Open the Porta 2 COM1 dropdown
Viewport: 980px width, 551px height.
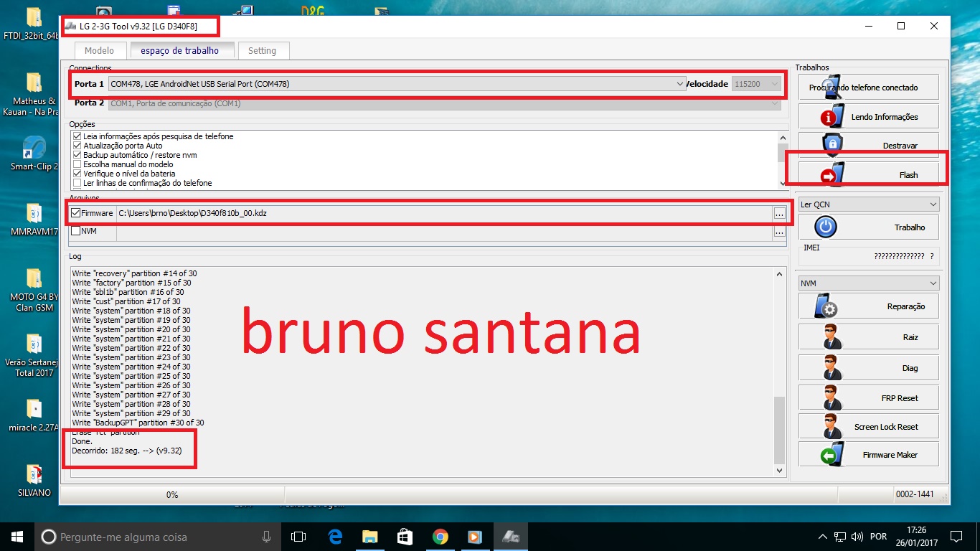coord(445,103)
